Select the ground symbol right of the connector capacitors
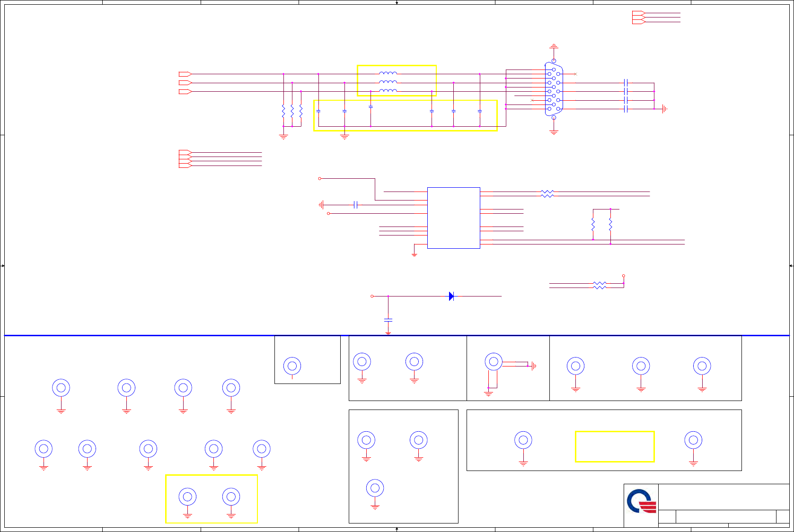The image size is (794, 532). click(x=664, y=109)
